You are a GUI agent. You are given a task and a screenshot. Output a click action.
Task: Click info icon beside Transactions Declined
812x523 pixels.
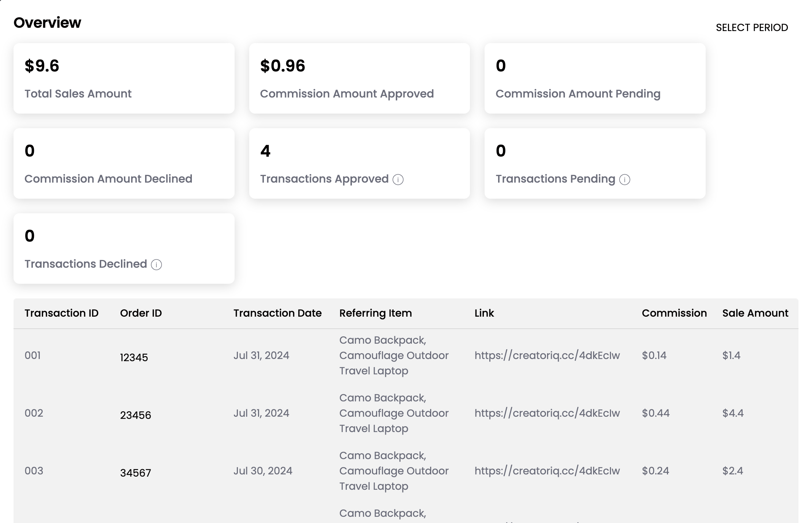[156, 265]
